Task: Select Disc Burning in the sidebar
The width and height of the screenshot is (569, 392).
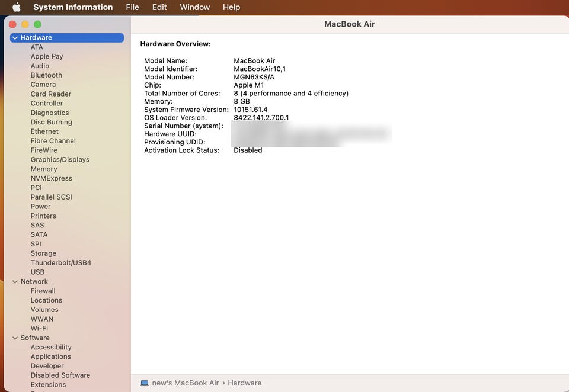Action: (52, 122)
